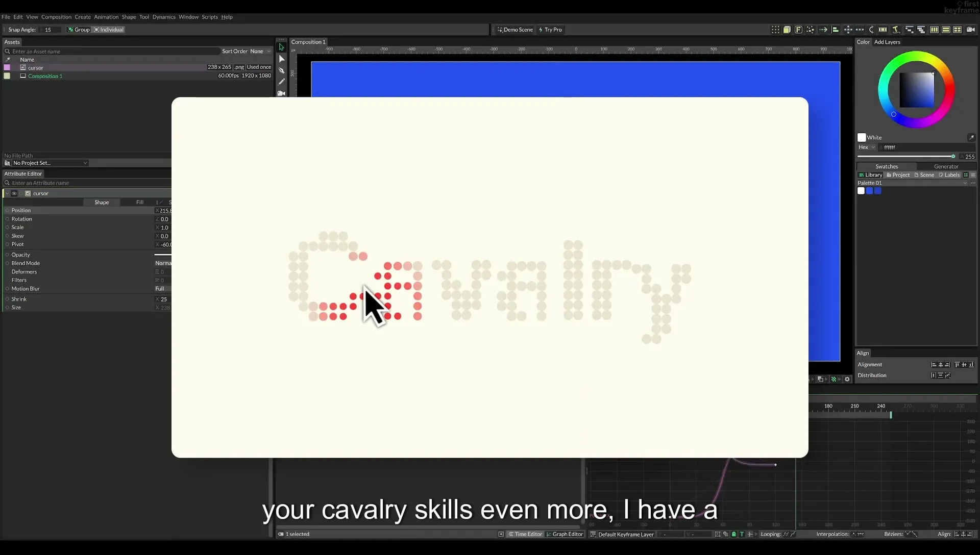This screenshot has height=555, width=980.
Task: Switch swatches to list view icon
Action: 973,175
